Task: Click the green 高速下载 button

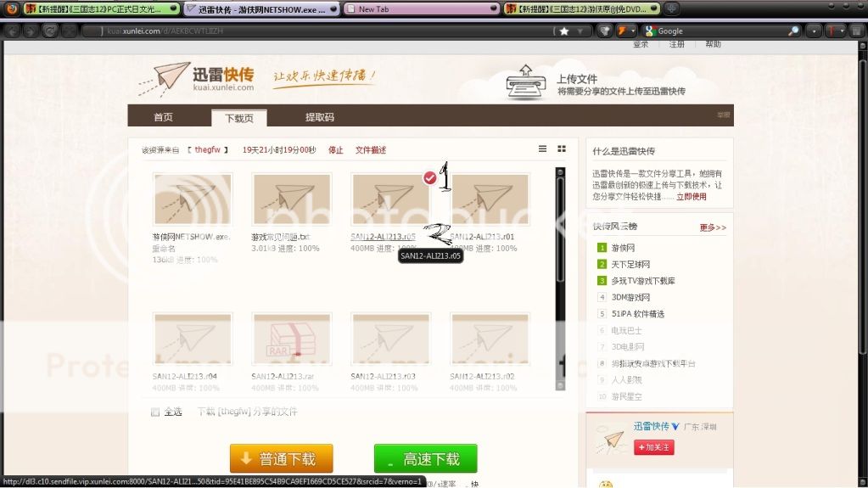Action: coord(425,458)
